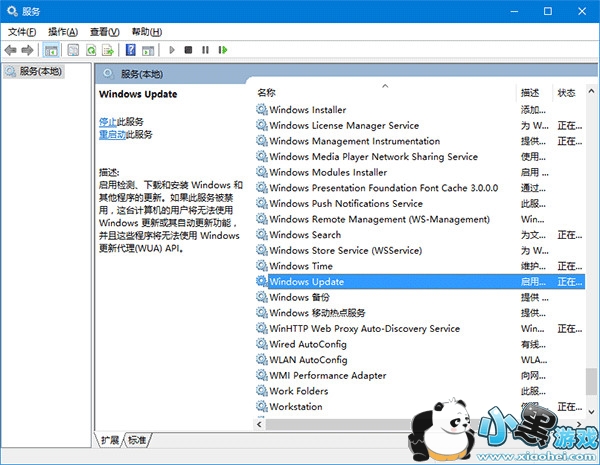Click services icon in the title bar

click(x=12, y=11)
